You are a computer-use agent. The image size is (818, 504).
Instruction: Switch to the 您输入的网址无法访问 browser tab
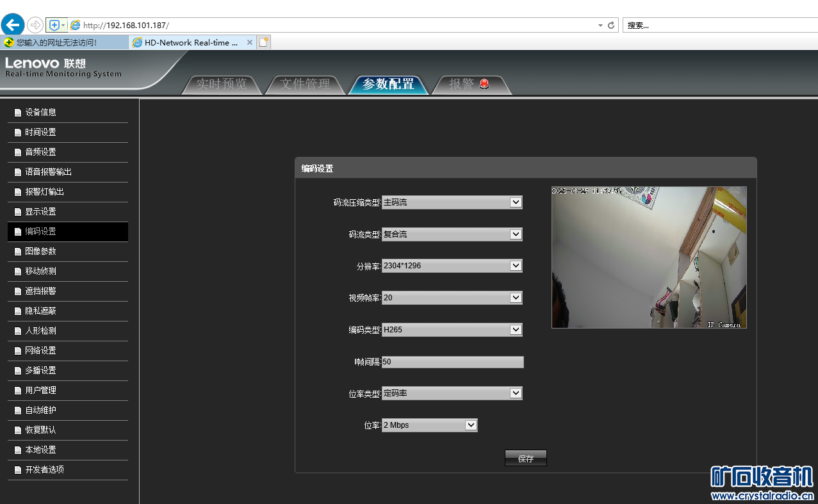[64, 42]
